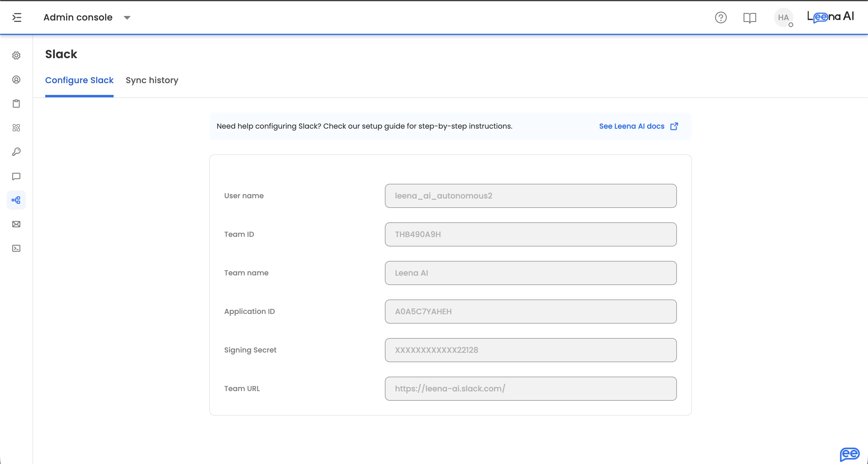Open the atom-shaped sidebar icon
This screenshot has height=464, width=868.
pyautogui.click(x=16, y=128)
